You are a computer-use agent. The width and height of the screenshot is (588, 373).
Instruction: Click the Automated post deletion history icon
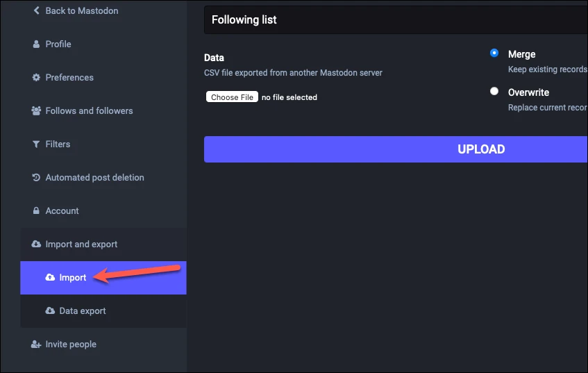point(36,178)
